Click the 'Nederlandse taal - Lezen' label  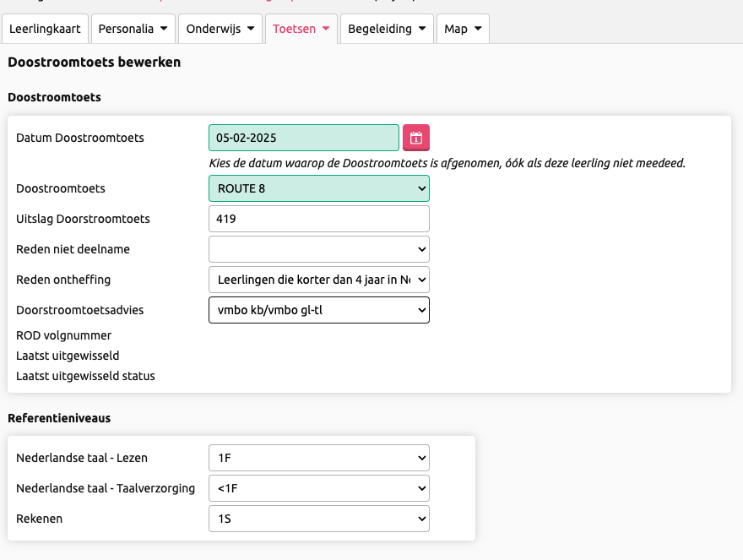(x=82, y=458)
